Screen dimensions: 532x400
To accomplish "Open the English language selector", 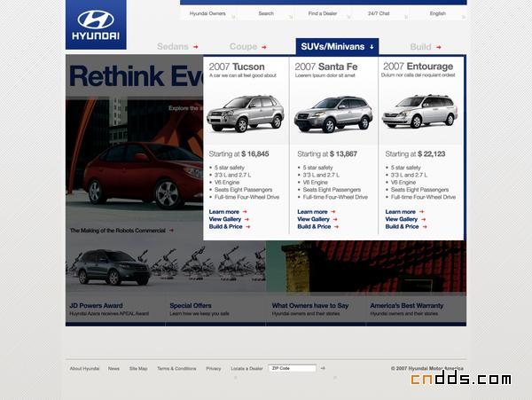I will click(x=438, y=13).
